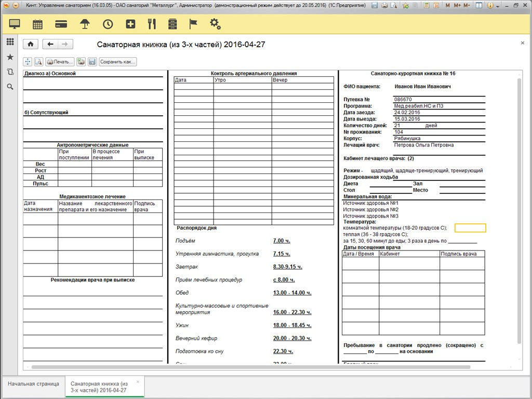
Task: Open the lamp section icon
Action: pos(85,24)
